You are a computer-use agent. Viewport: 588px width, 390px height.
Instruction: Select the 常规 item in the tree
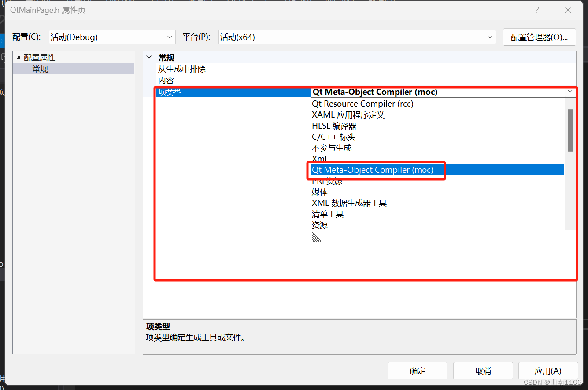40,69
